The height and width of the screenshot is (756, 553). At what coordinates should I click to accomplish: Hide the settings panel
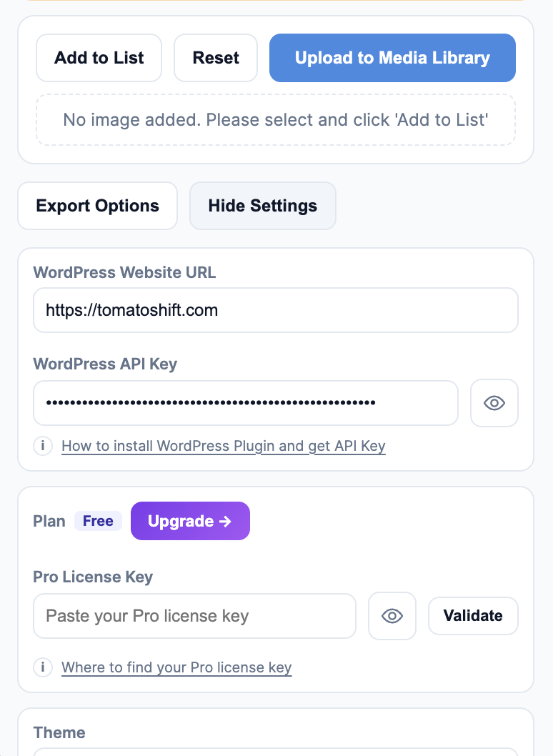[262, 206]
